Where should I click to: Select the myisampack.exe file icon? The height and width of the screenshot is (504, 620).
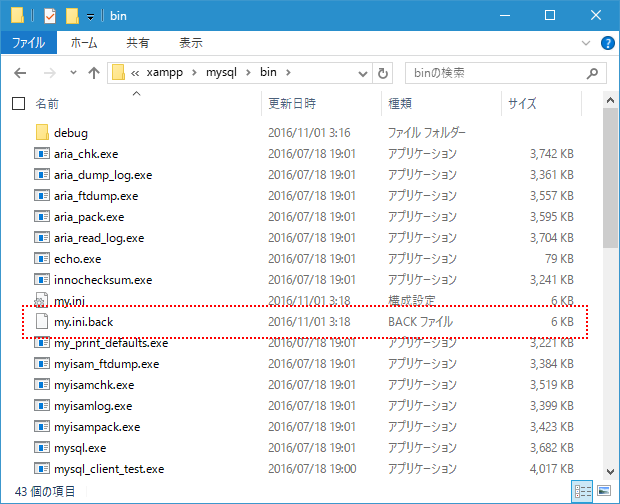click(x=42, y=427)
